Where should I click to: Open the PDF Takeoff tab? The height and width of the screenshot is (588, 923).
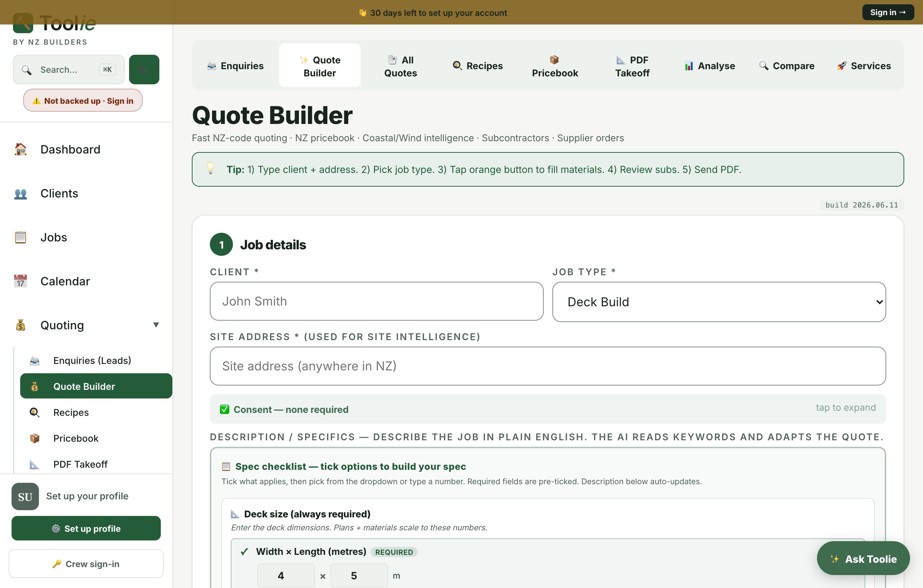632,66
